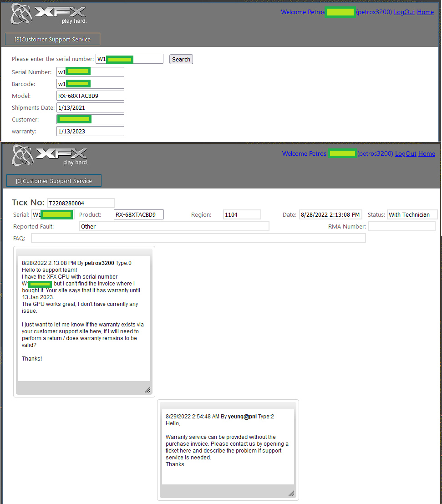Click the yeung@pnl reply text area
442x504 pixels.
pyautogui.click(x=228, y=447)
